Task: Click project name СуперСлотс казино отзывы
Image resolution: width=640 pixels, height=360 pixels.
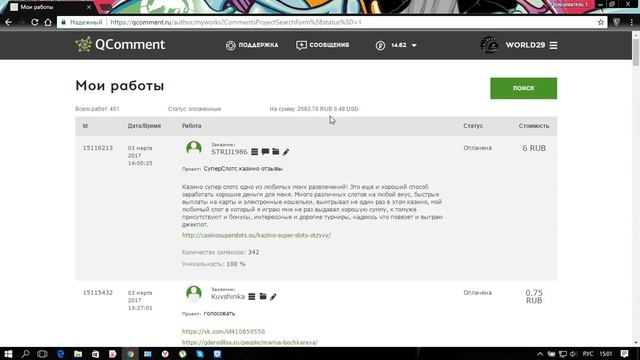Action: [243, 169]
